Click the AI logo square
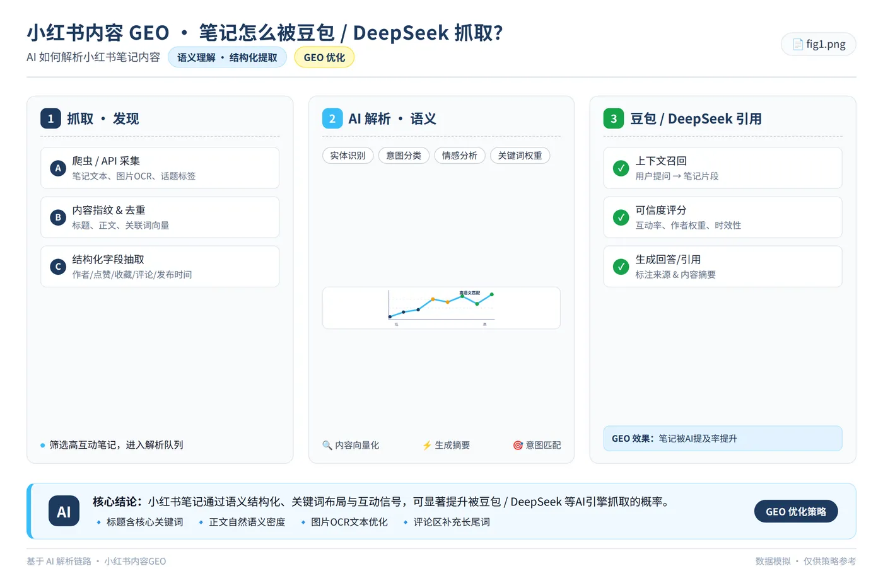Viewport: 883px width, 588px height. [64, 512]
